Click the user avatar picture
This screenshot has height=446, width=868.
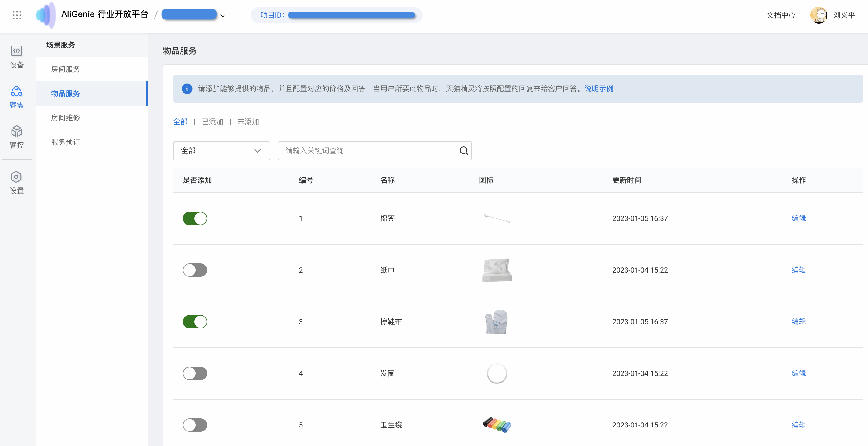(818, 15)
